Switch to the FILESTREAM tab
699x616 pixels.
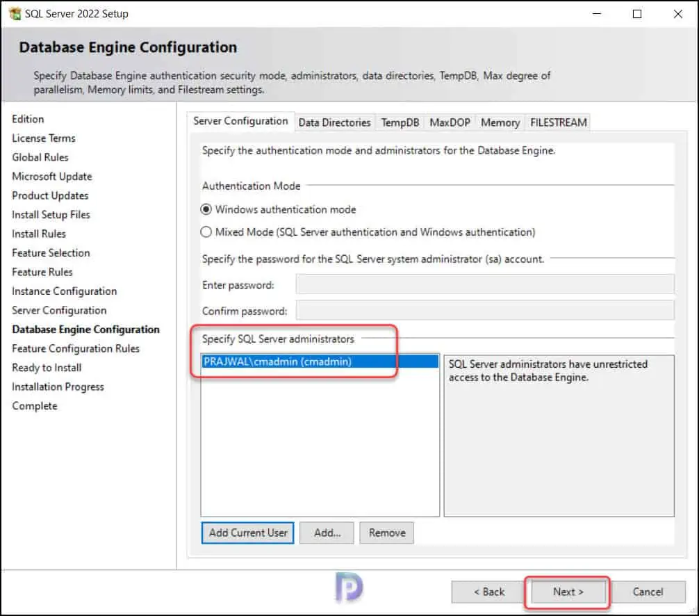[558, 122]
